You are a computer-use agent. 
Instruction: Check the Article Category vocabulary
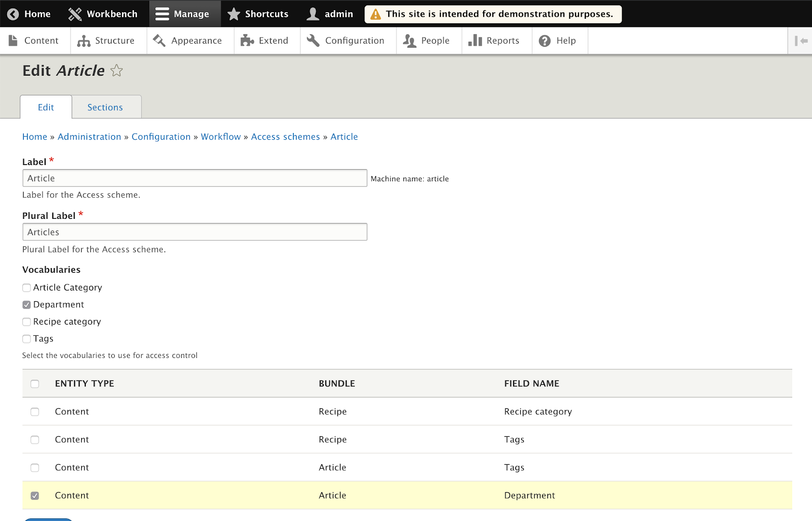coord(26,288)
